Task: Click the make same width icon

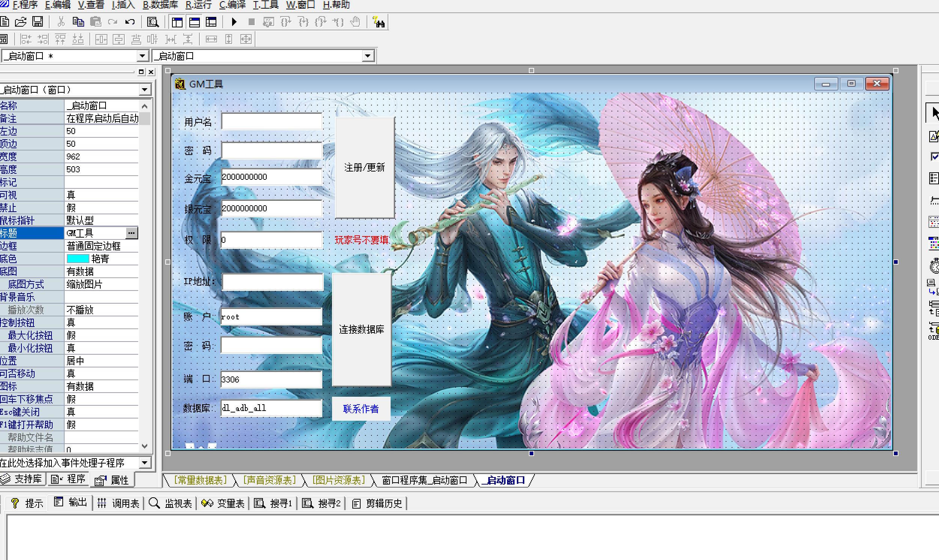Action: point(211,39)
